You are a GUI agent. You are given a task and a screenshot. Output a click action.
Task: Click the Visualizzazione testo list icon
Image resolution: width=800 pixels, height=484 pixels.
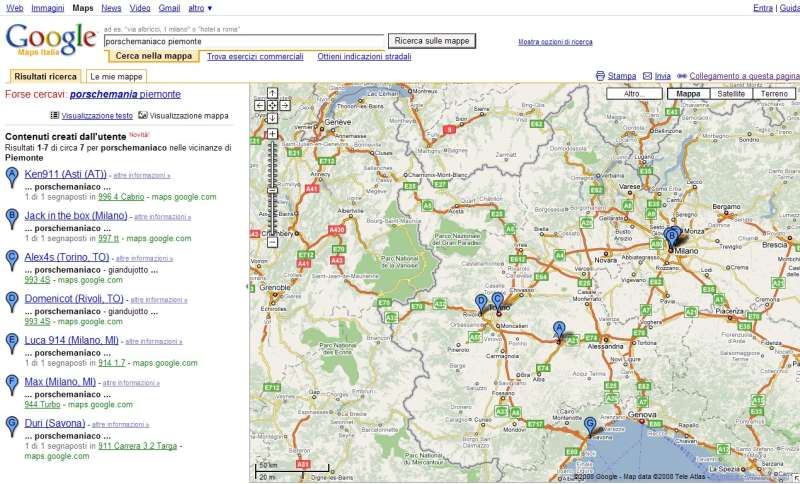pos(55,115)
